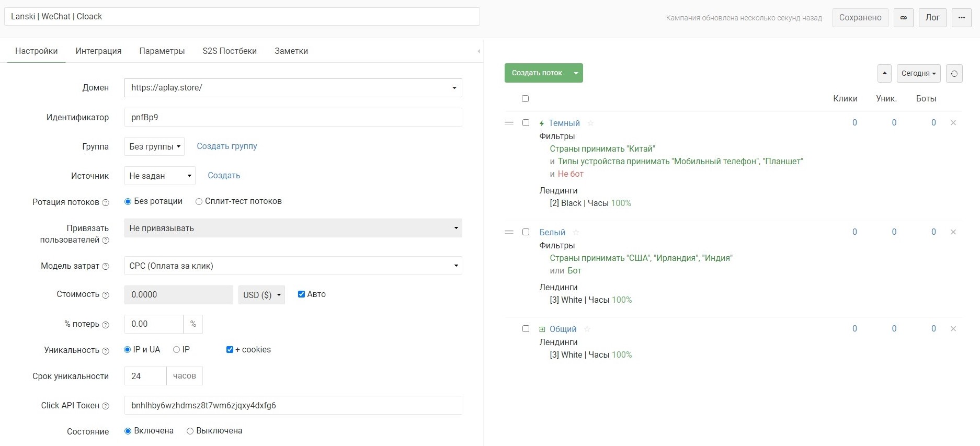Image resolution: width=980 pixels, height=446 pixels.
Task: Click the Создать поток button
Action: [x=537, y=73]
